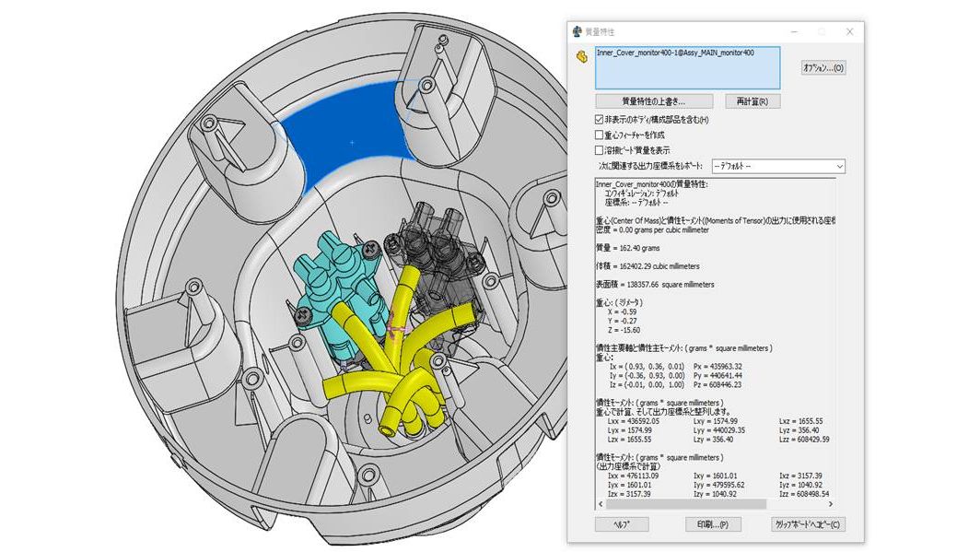Screen dimensions: 980x552
Task: Uncheck the 非表示のボディ/構成部品を含む checkbox
Action: pyautogui.click(x=599, y=120)
